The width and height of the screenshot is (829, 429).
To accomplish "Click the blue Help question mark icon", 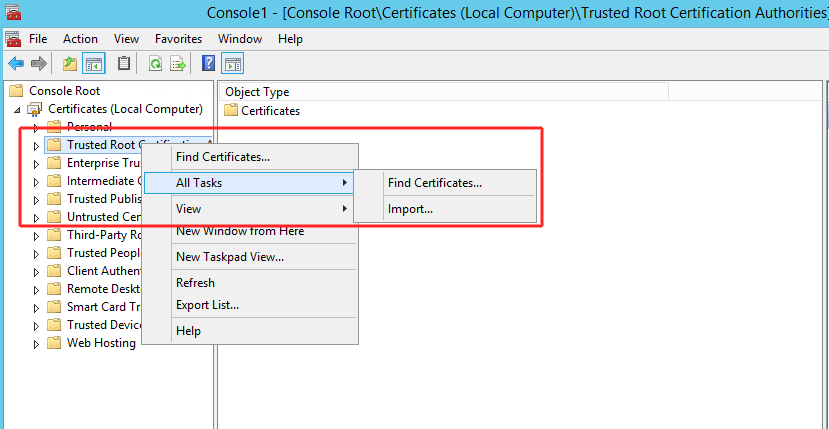I will point(208,64).
